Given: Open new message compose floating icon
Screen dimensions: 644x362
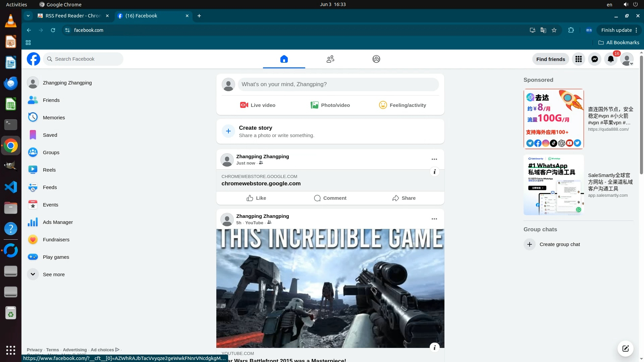Looking at the screenshot, I should click(626, 349).
